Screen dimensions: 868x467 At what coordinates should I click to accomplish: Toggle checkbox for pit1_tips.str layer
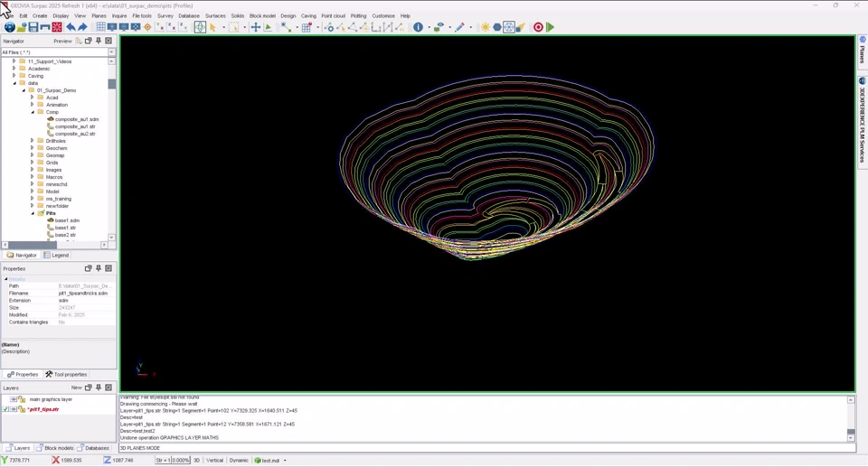5,409
